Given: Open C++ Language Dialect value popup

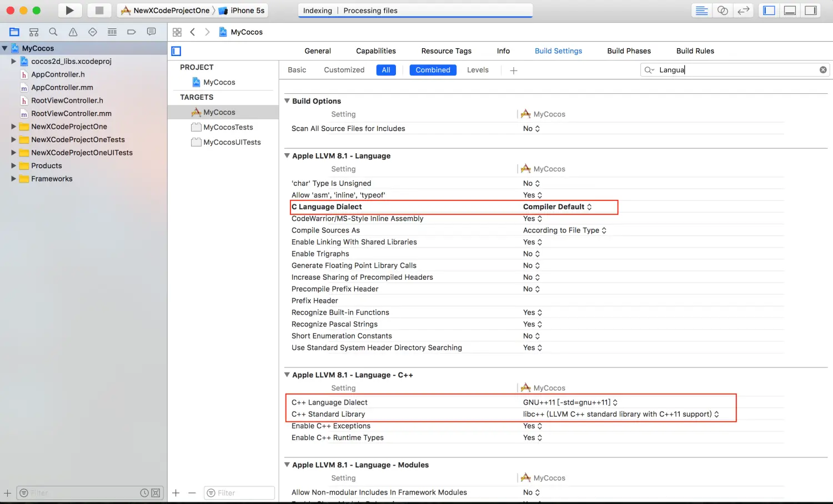Looking at the screenshot, I should [x=570, y=402].
